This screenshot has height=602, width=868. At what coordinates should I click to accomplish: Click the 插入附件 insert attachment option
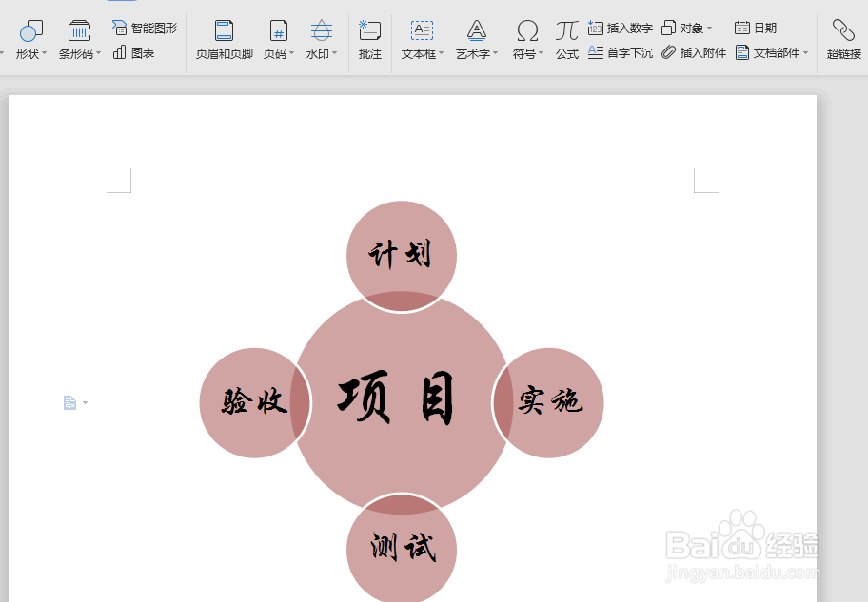point(694,52)
